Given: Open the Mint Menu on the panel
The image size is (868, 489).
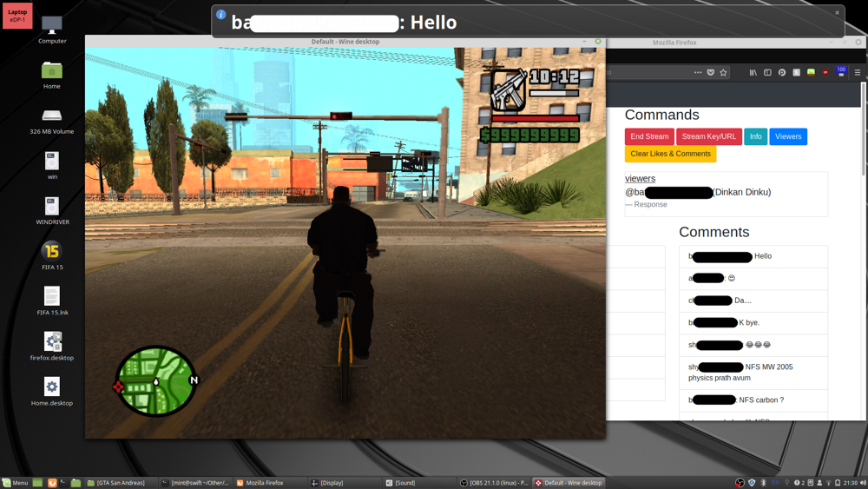Looking at the screenshot, I should click(15, 483).
